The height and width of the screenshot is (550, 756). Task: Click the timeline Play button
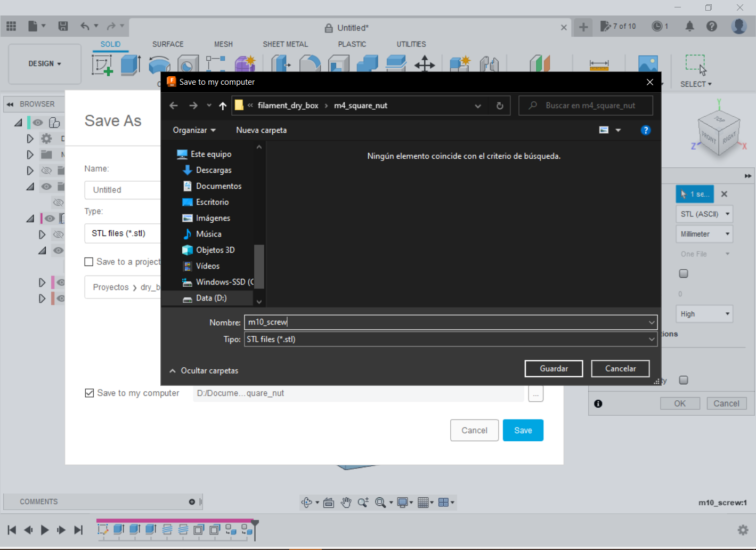tap(45, 530)
